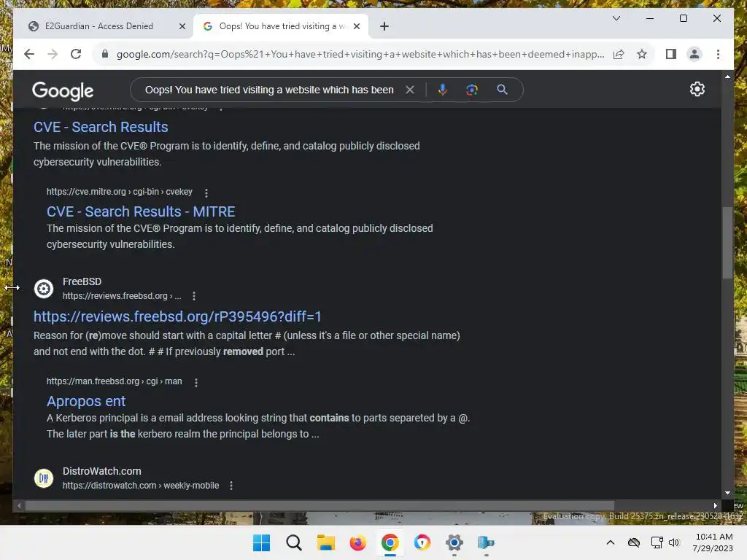This screenshot has height=560, width=747.
Task: Open more options for distrowatch.com result
Action: click(x=231, y=486)
